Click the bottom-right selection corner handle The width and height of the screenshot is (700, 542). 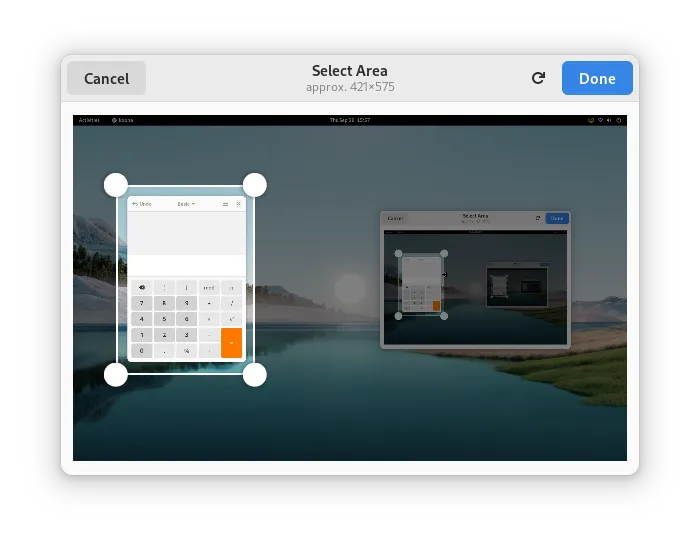point(255,375)
